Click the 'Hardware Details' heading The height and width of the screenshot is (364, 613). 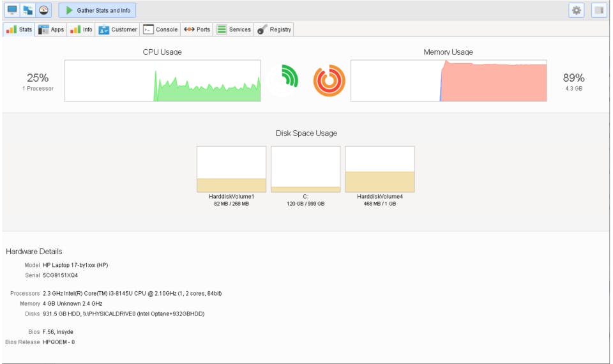point(34,252)
